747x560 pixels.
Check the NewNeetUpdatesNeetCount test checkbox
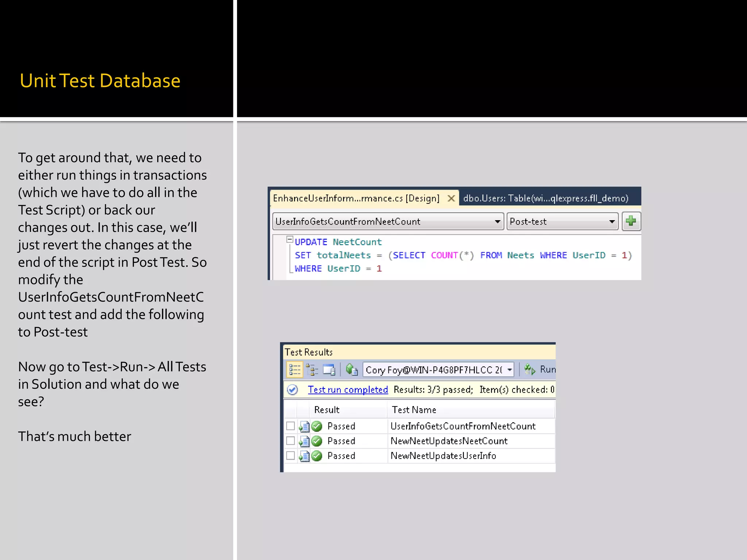pyautogui.click(x=290, y=441)
